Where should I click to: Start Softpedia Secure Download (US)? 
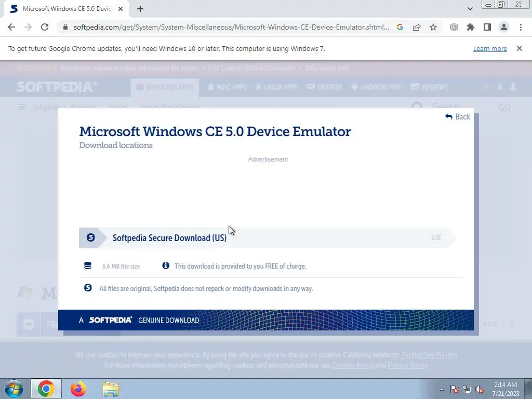point(268,238)
